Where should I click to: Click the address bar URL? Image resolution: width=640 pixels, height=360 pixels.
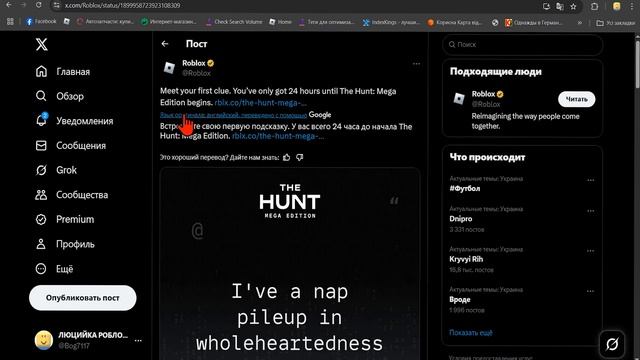(x=122, y=6)
